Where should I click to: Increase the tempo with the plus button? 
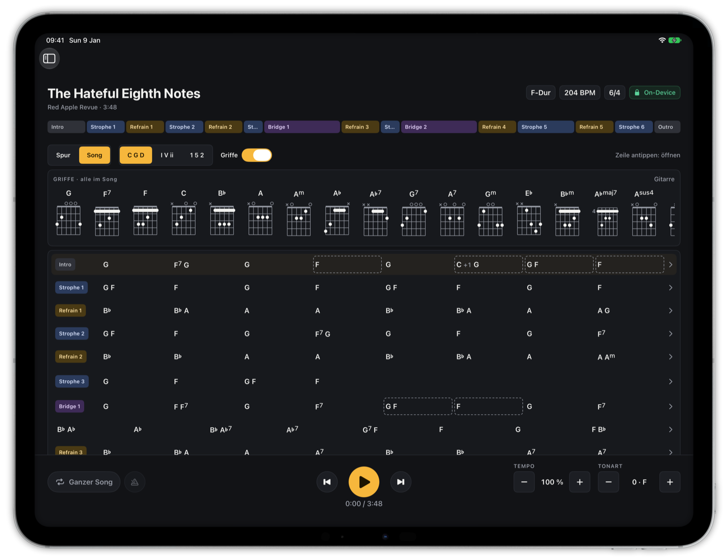tap(580, 482)
